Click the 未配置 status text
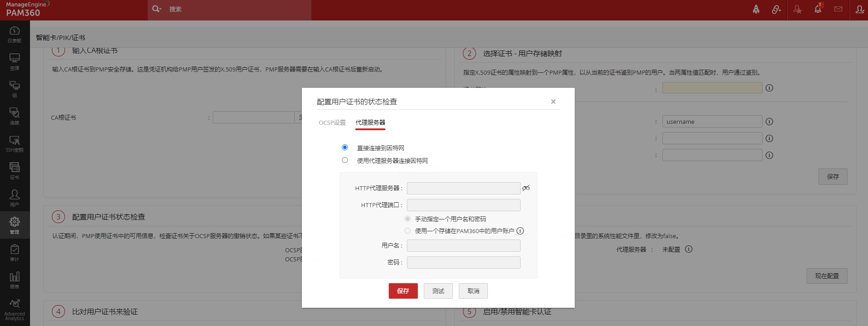The height and width of the screenshot is (326, 868). 671,250
